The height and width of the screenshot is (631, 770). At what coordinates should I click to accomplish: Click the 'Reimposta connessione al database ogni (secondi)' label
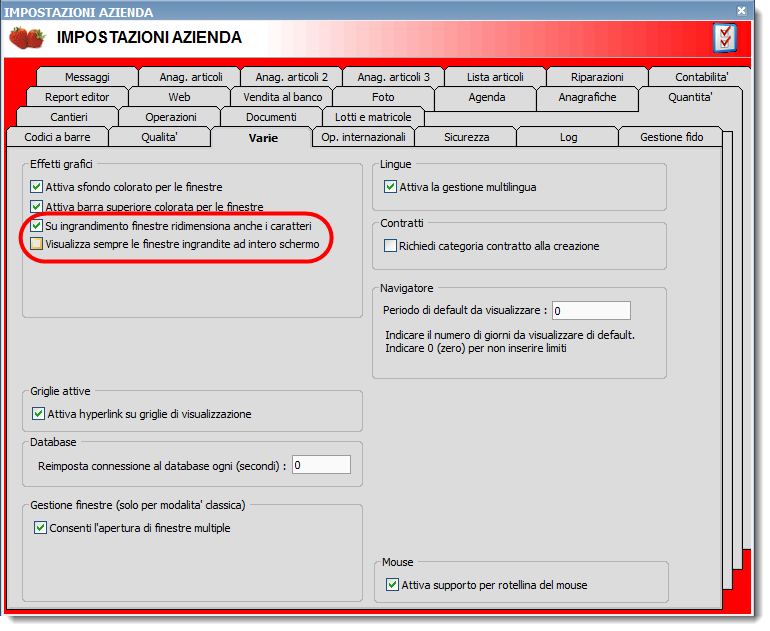coord(162,466)
